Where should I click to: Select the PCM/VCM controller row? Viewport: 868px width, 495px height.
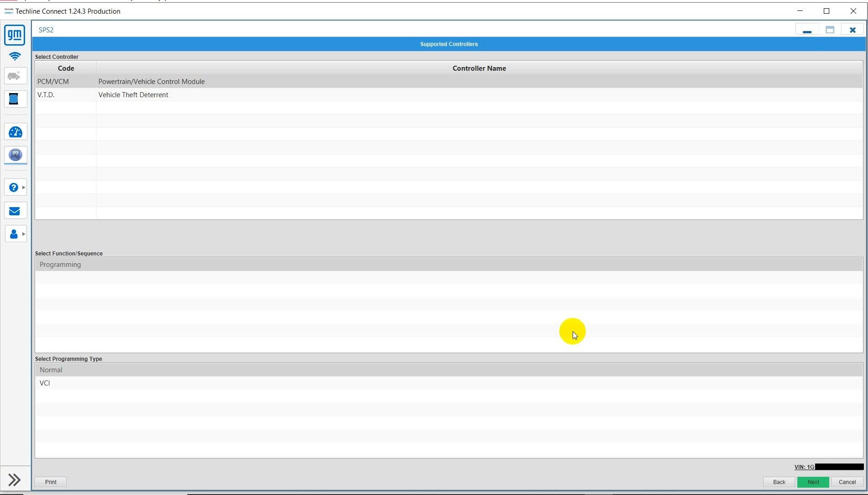[182, 81]
